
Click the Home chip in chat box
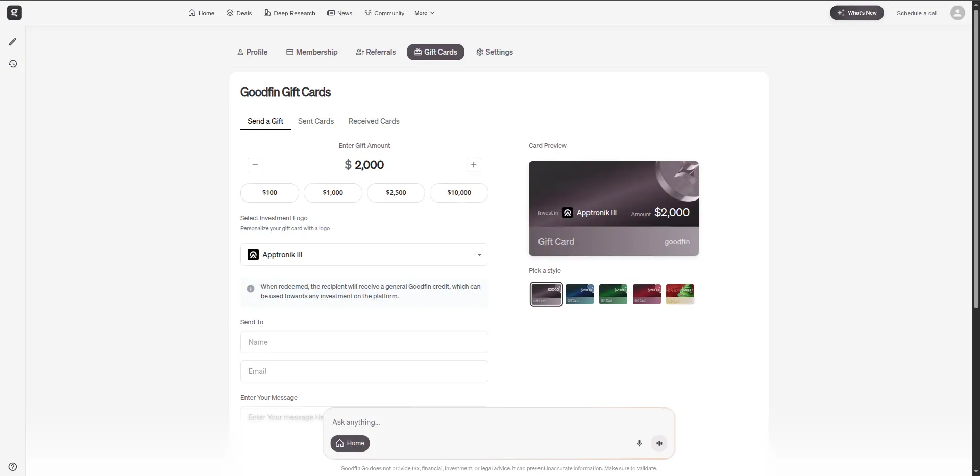[x=350, y=443]
